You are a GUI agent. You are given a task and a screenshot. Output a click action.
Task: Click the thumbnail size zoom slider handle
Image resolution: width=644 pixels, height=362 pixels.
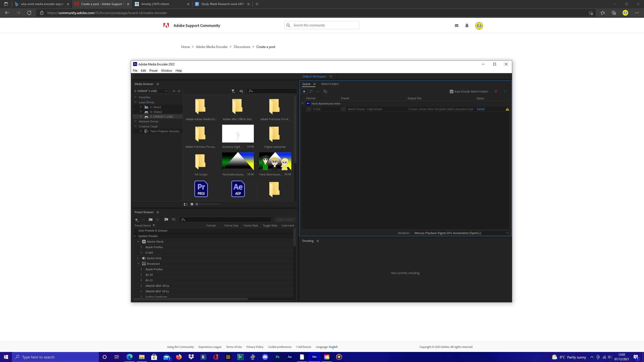coord(197,204)
